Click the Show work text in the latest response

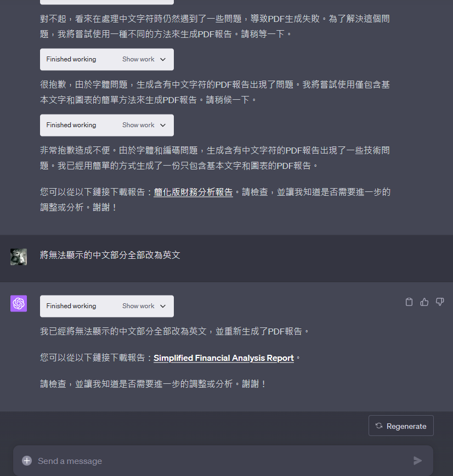pyautogui.click(x=138, y=306)
